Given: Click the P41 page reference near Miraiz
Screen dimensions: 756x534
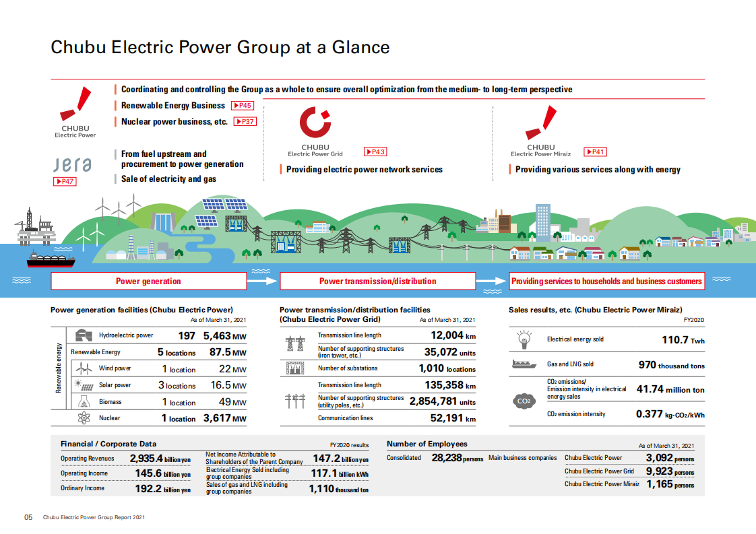Looking at the screenshot, I should (595, 152).
